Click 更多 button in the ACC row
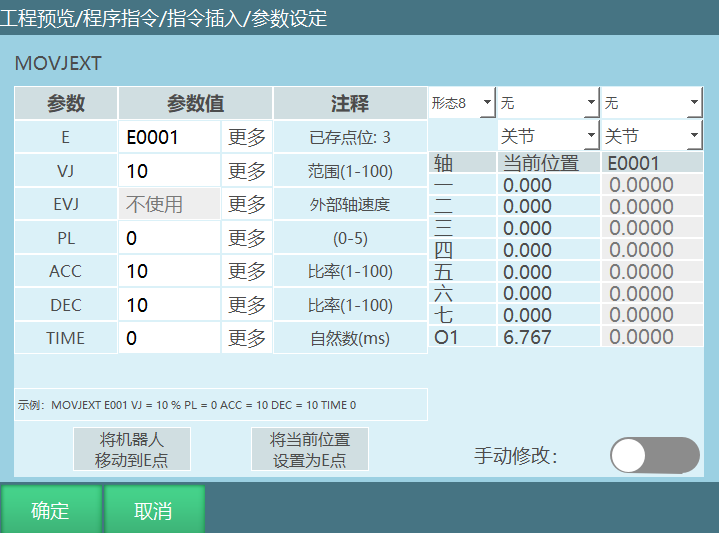Viewport: 719px width, 533px height. [x=247, y=271]
